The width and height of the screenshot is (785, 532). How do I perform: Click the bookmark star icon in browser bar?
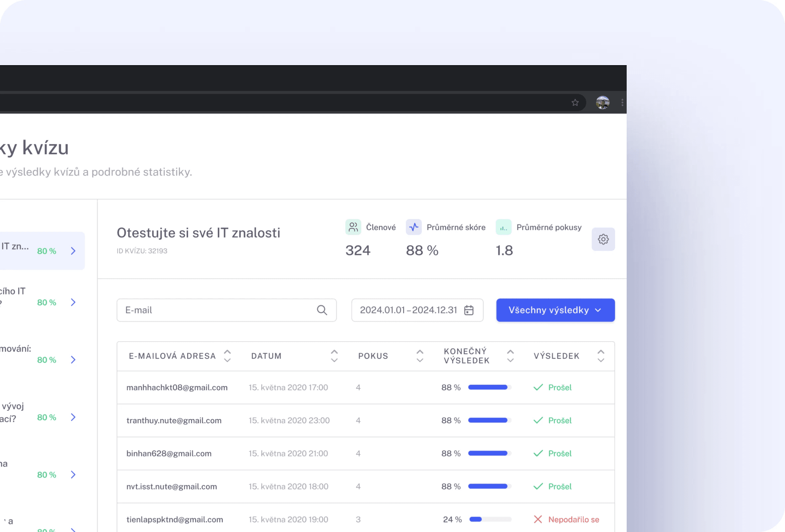[575, 103]
